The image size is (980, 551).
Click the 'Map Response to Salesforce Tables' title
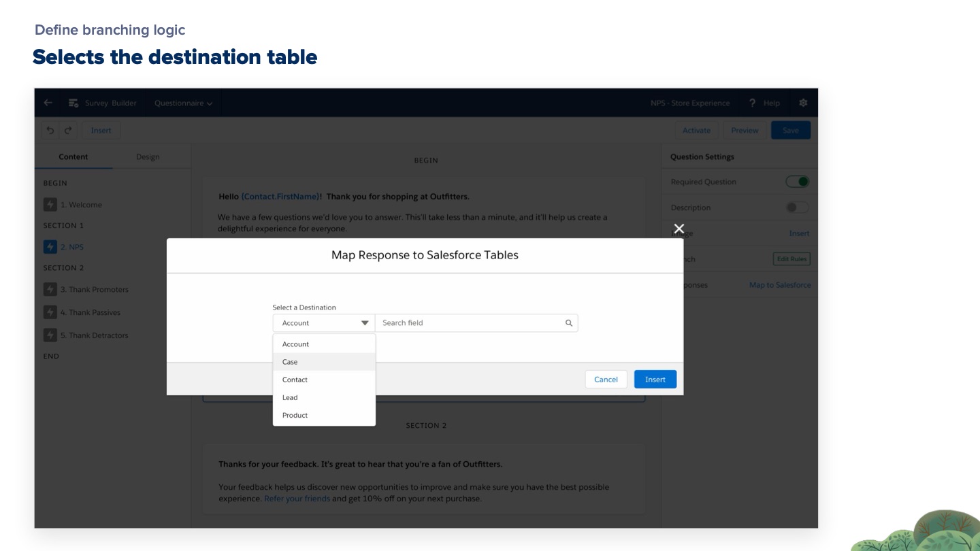(x=425, y=255)
